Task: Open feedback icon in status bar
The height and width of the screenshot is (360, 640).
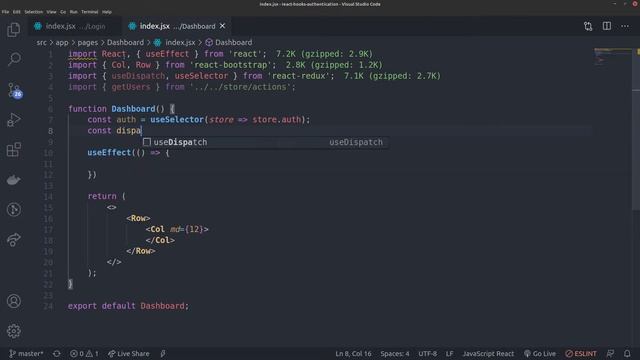Action: (x=610, y=353)
